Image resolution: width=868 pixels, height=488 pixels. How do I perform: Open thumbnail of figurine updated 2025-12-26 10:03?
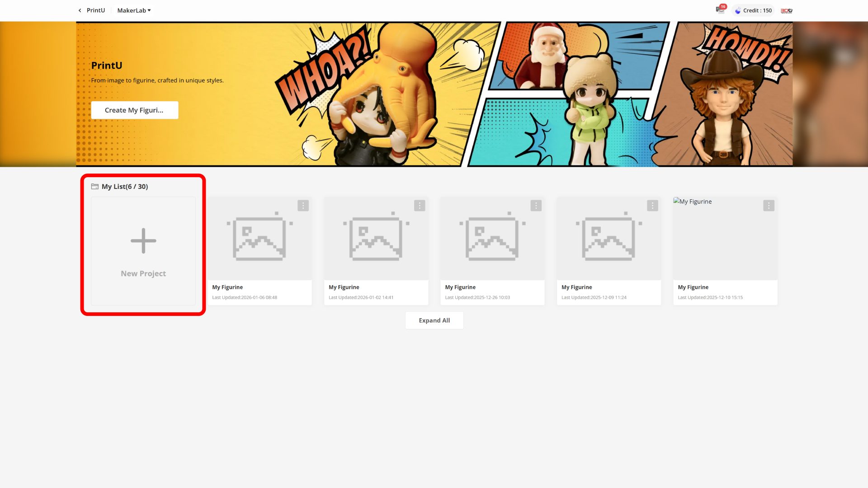click(x=492, y=238)
